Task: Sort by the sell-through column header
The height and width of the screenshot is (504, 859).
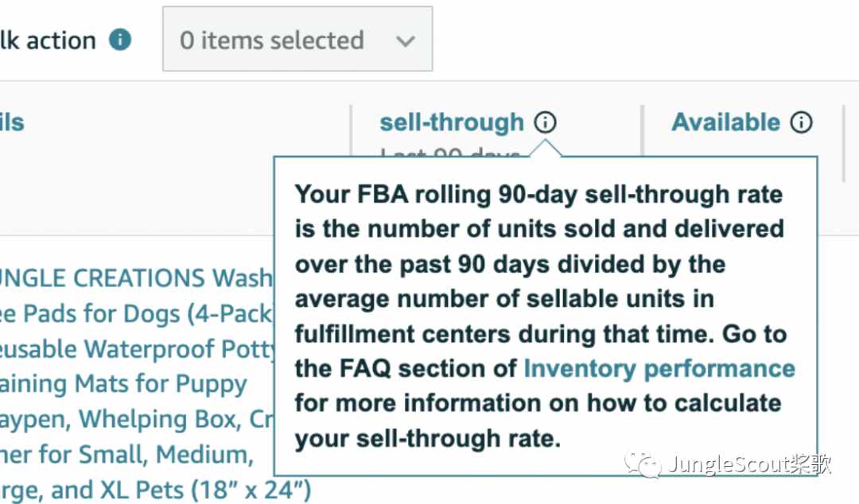Action: (x=452, y=122)
